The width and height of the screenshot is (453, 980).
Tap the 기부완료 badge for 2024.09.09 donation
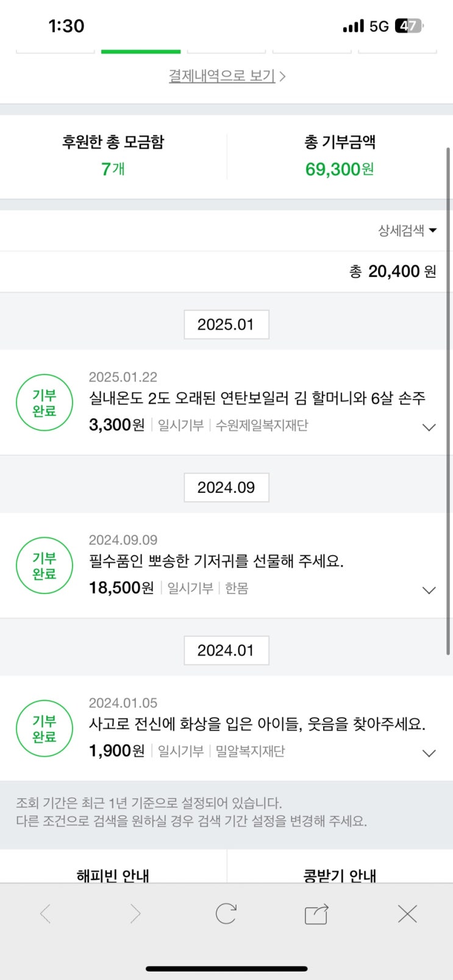(x=45, y=566)
